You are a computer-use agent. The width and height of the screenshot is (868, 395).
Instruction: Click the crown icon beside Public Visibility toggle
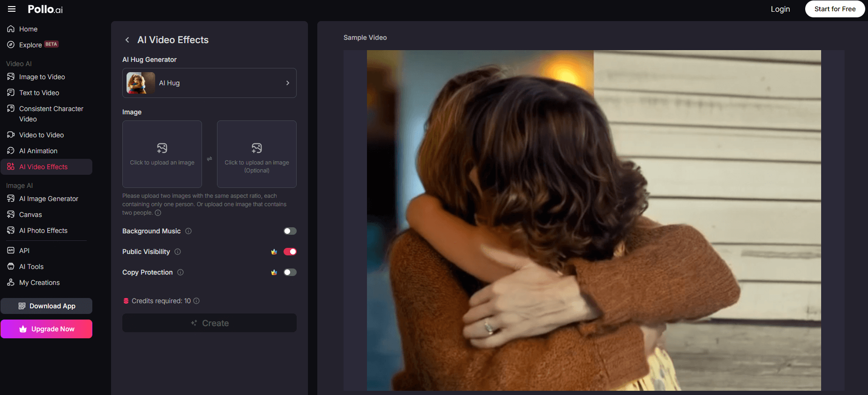point(274,252)
